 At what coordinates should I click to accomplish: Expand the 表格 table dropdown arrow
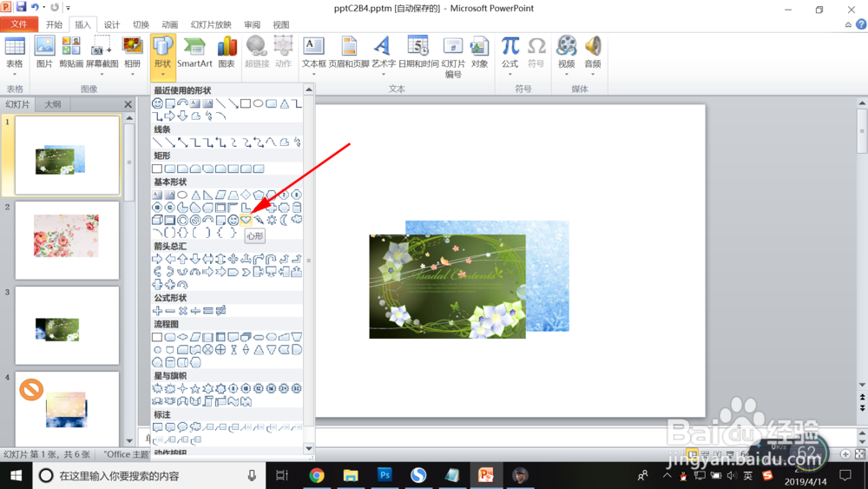point(15,74)
